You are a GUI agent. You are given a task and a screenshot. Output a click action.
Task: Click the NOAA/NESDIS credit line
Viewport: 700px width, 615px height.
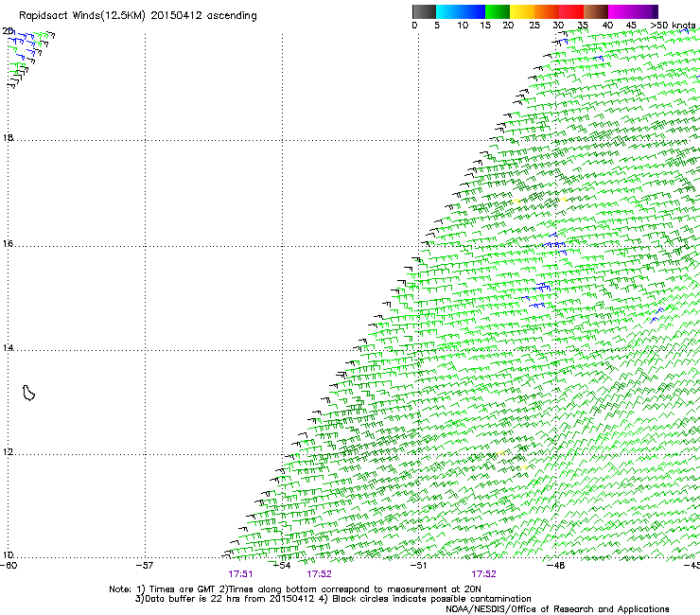click(x=557, y=609)
